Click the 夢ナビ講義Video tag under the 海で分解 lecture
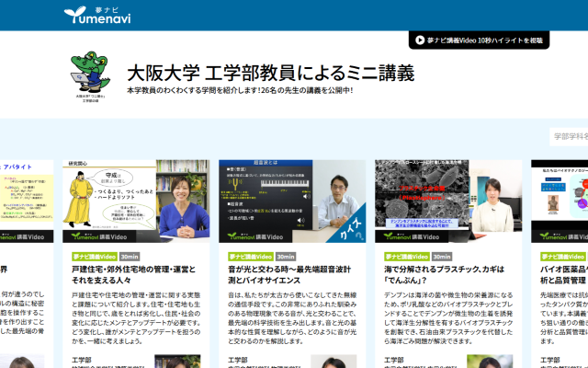 click(x=407, y=257)
